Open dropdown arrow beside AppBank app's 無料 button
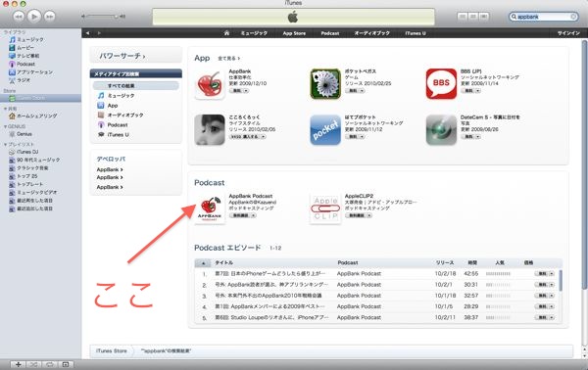This screenshot has width=588, height=370. click(x=246, y=91)
